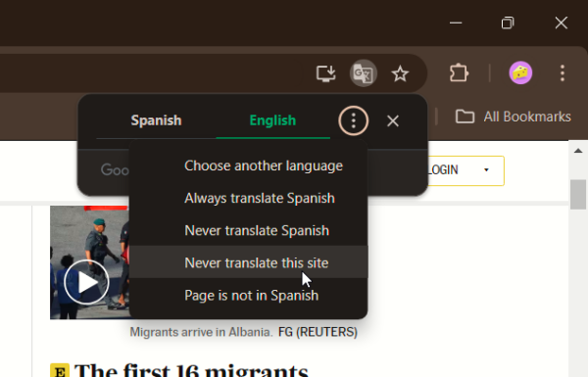Open translate options three-dot button
588x377 pixels.
(x=353, y=120)
